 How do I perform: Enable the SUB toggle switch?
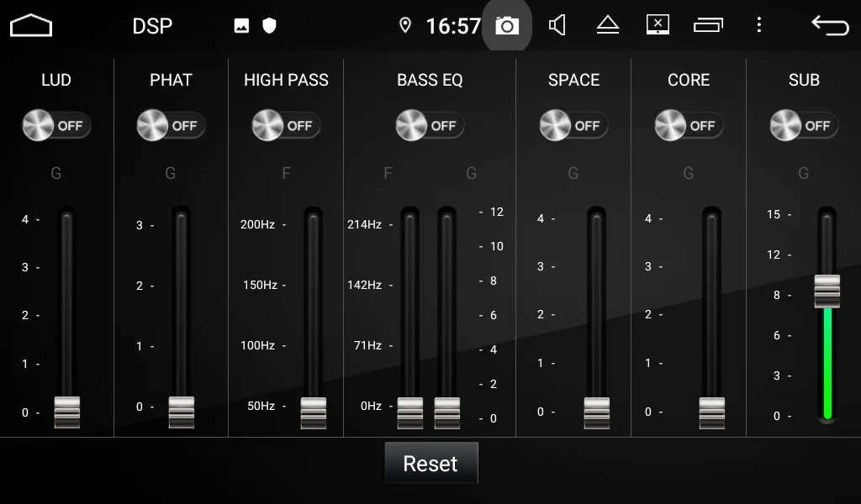[x=804, y=126]
